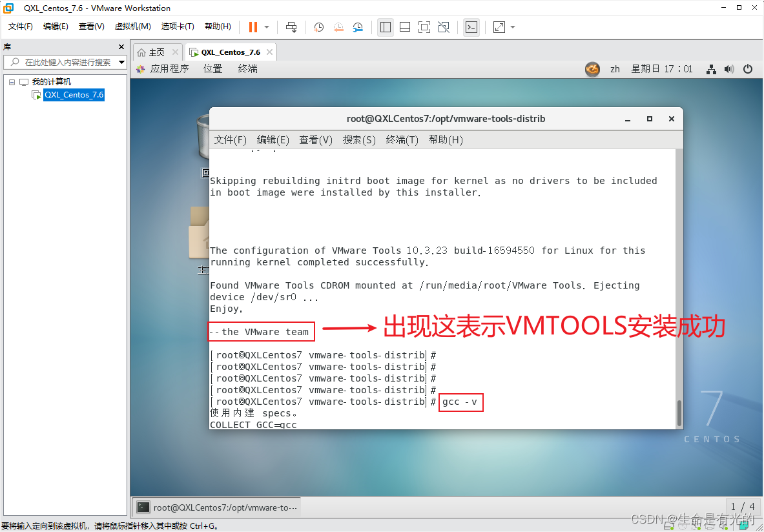
Task: Click the 1 / 4 workspace switcher
Action: (x=742, y=507)
